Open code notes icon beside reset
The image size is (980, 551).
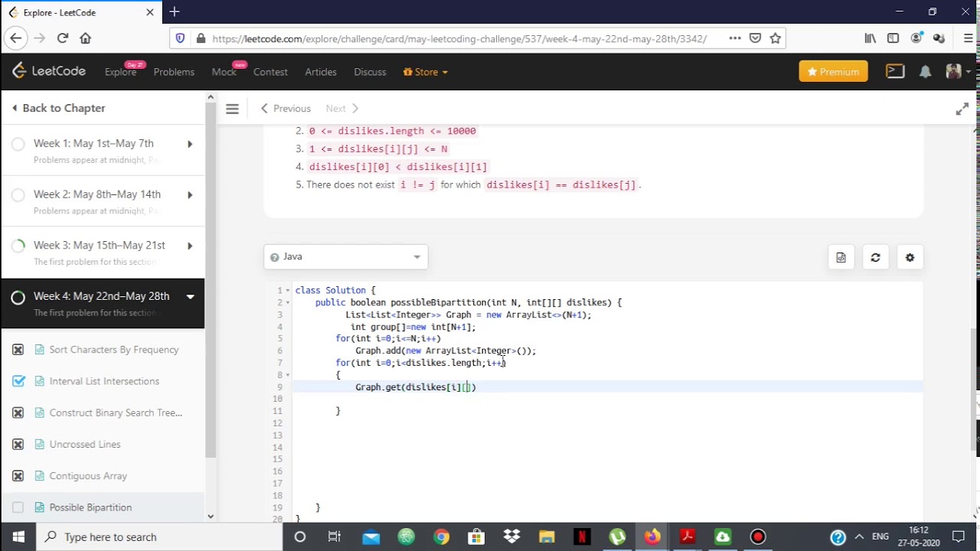(x=841, y=257)
